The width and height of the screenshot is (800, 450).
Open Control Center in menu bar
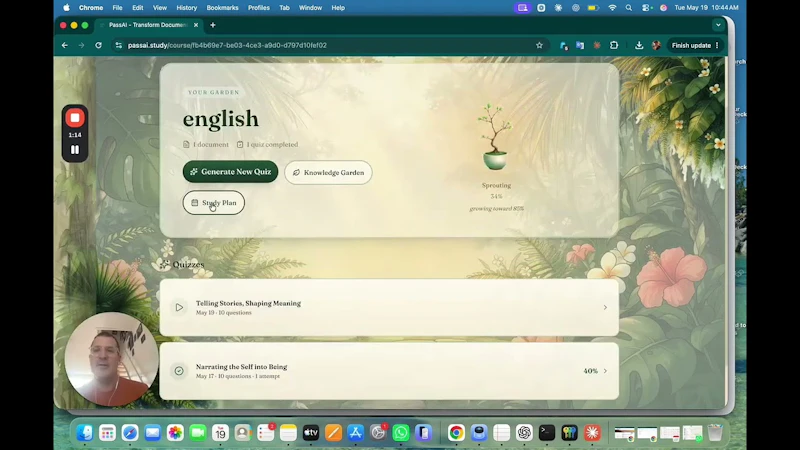tap(646, 8)
